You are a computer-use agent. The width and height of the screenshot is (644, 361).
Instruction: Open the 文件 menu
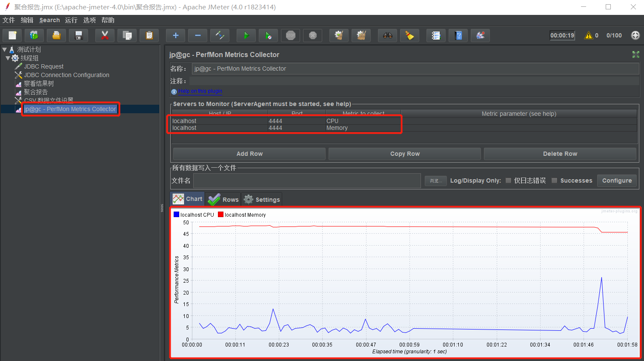pyautogui.click(x=9, y=20)
